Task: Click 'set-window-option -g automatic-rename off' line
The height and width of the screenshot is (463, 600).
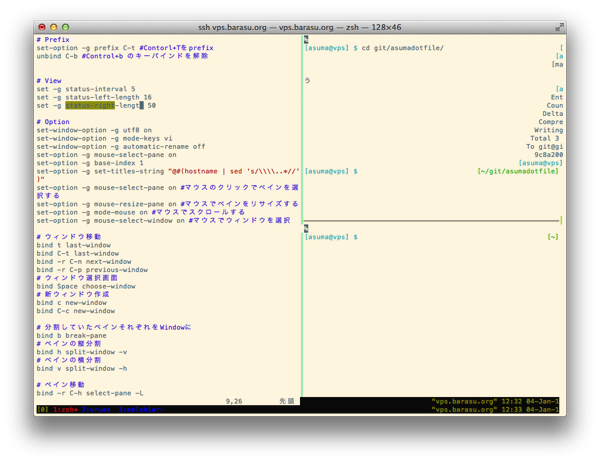Action: point(121,147)
